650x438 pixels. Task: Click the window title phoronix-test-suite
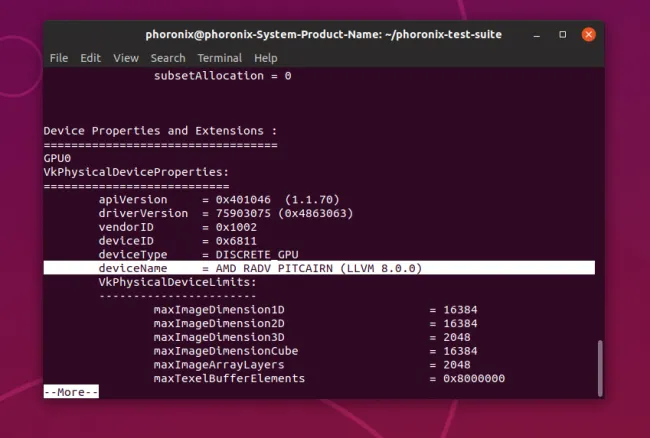click(323, 34)
